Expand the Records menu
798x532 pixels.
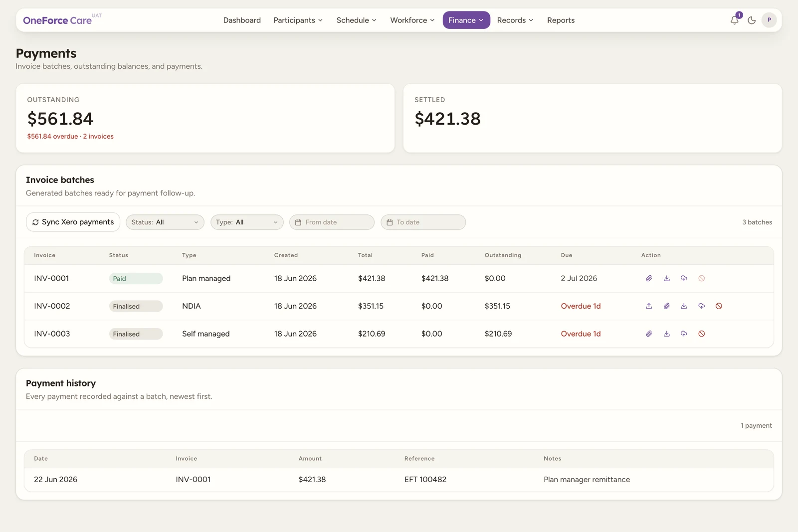coord(515,20)
